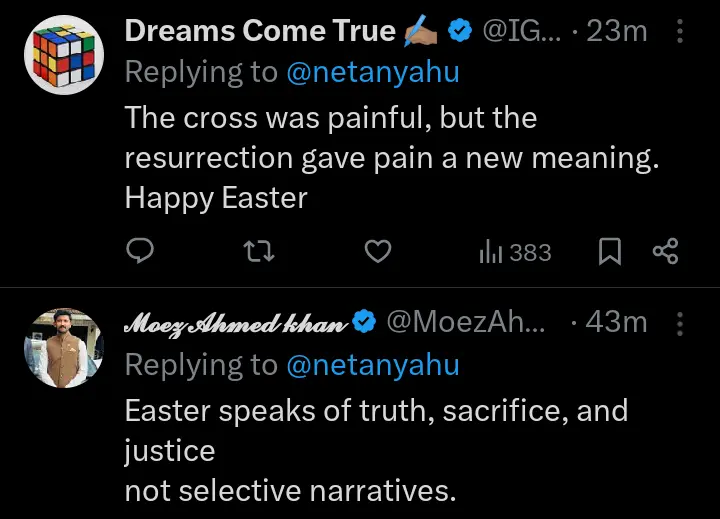Like the Dreams Come True tweet

click(376, 252)
